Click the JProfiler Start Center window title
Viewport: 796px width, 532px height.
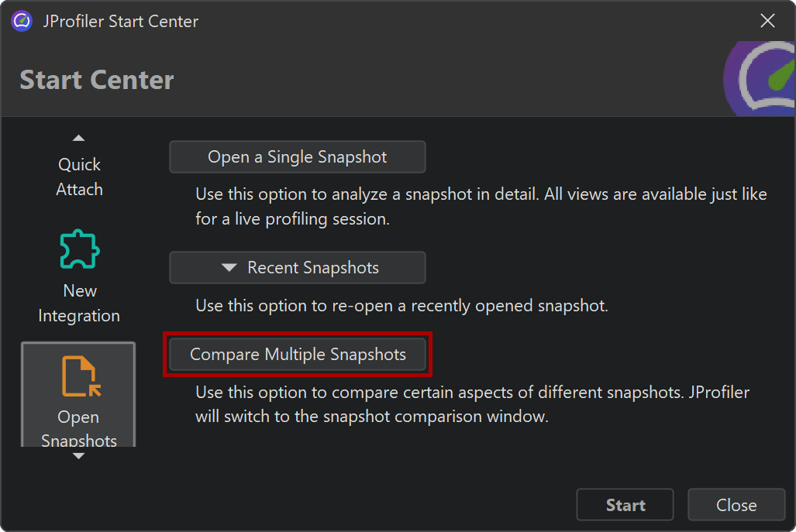(x=120, y=22)
